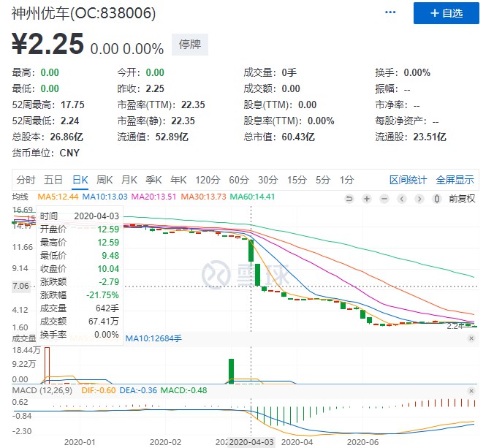Toggle candlestick style icon
This screenshot has width=494, height=448.
[x=437, y=199]
